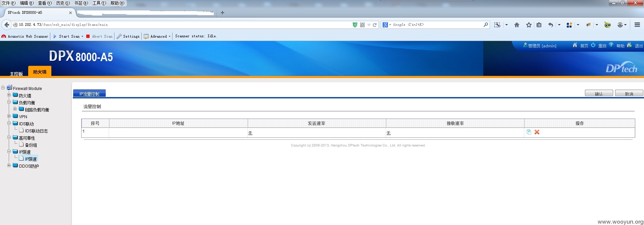Click the undo arrow toolbar icon
This screenshot has width=644, height=225.
(551, 25)
